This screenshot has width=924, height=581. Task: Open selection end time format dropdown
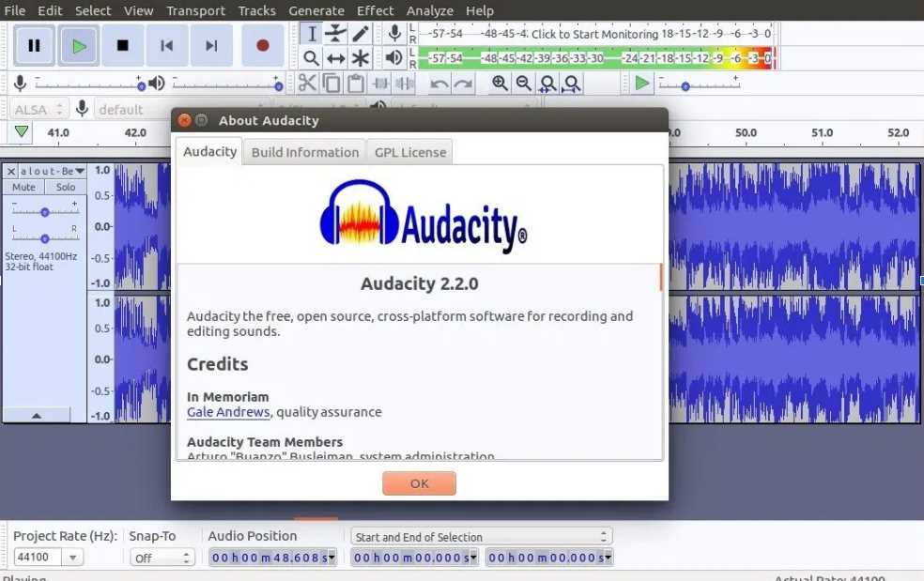pyautogui.click(x=608, y=557)
